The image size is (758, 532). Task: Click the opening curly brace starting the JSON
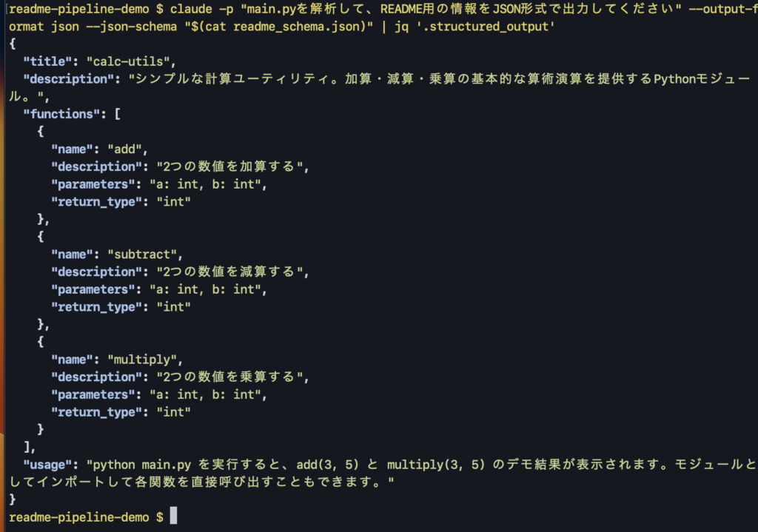click(x=13, y=44)
